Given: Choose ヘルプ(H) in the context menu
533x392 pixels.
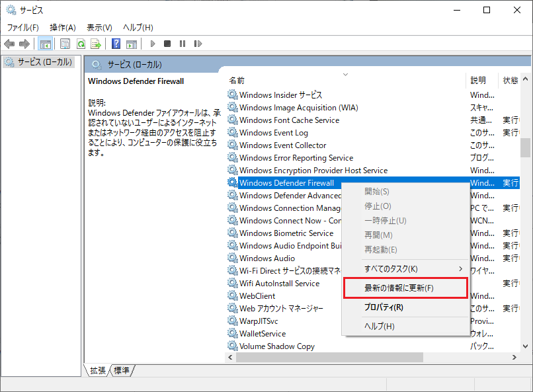Looking at the screenshot, I should 405,327.
